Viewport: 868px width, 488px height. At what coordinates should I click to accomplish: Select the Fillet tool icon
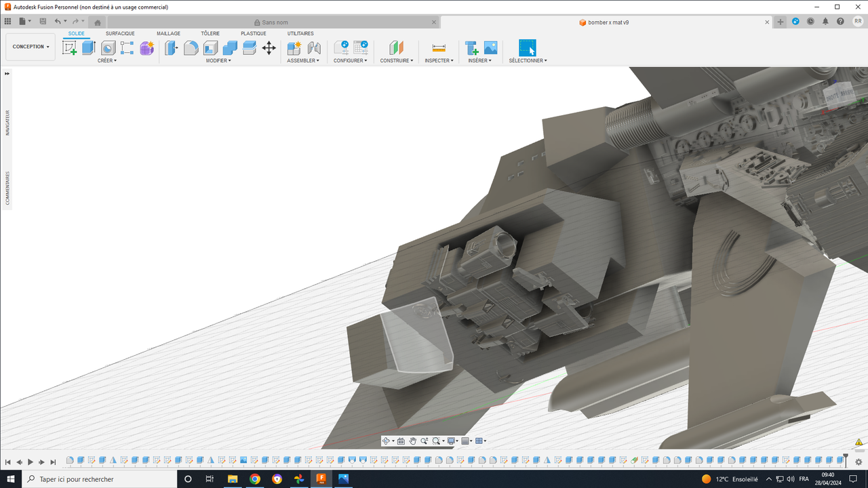click(x=191, y=47)
